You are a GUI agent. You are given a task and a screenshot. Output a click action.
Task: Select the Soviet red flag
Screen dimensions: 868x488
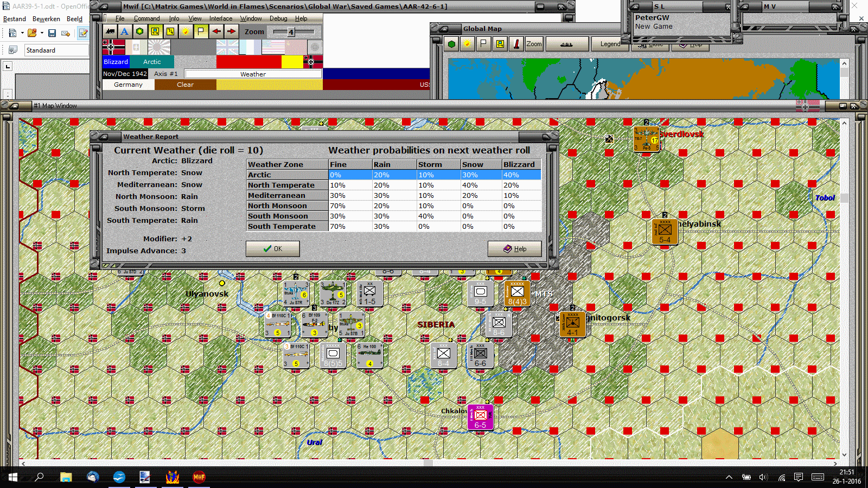[296, 47]
